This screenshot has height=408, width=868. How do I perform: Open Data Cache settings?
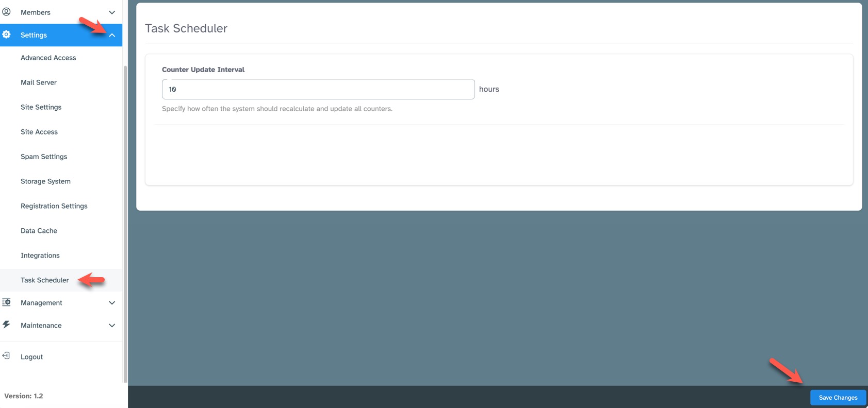point(39,231)
